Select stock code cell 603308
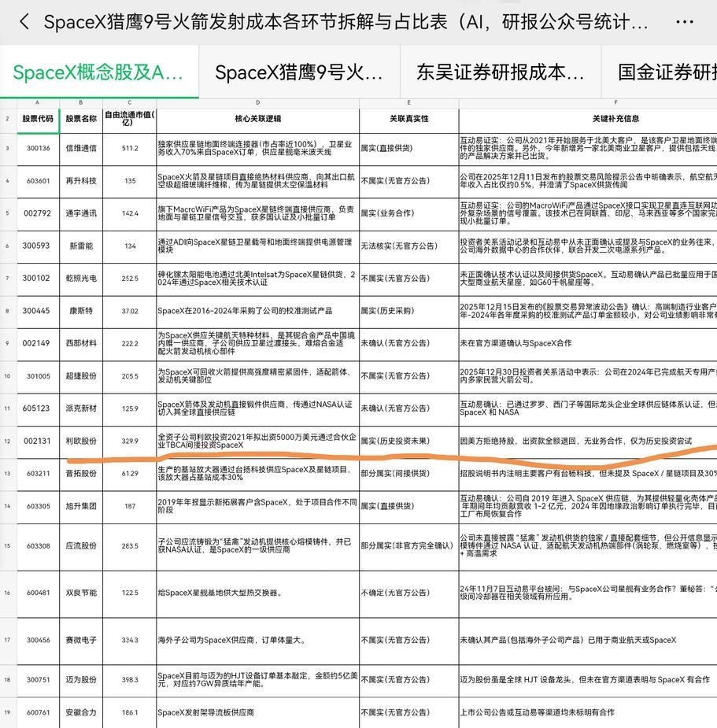Image resolution: width=717 pixels, height=728 pixels. click(x=38, y=546)
